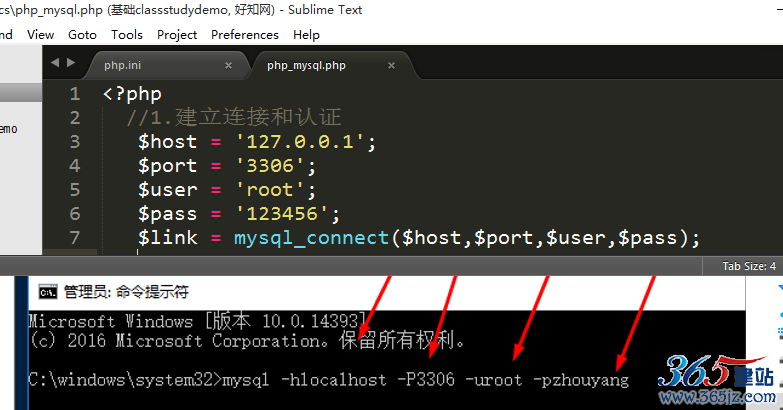783x410 pixels.
Task: Open the Help menu
Action: click(306, 34)
